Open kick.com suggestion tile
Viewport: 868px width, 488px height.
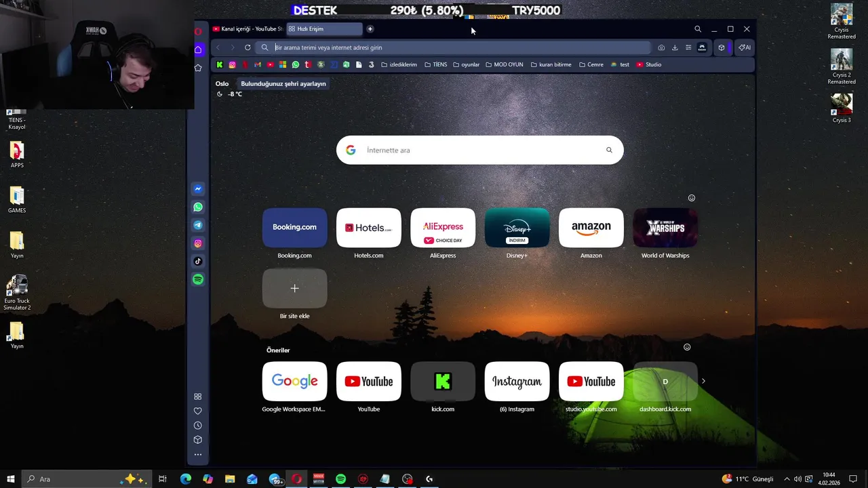(x=443, y=382)
